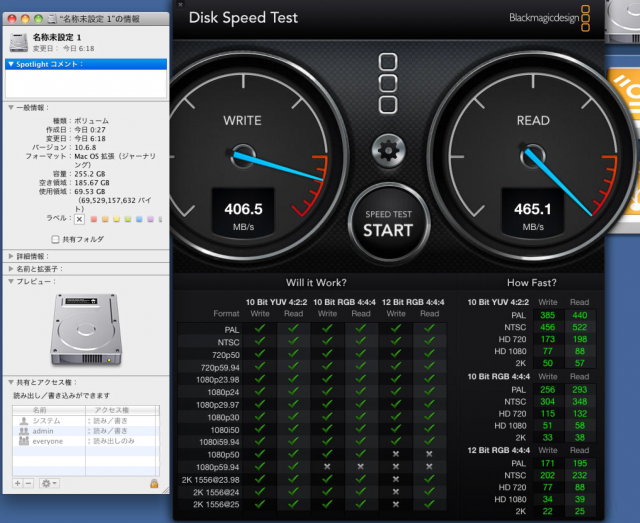Select the system user row

pyautogui.click(x=86, y=421)
